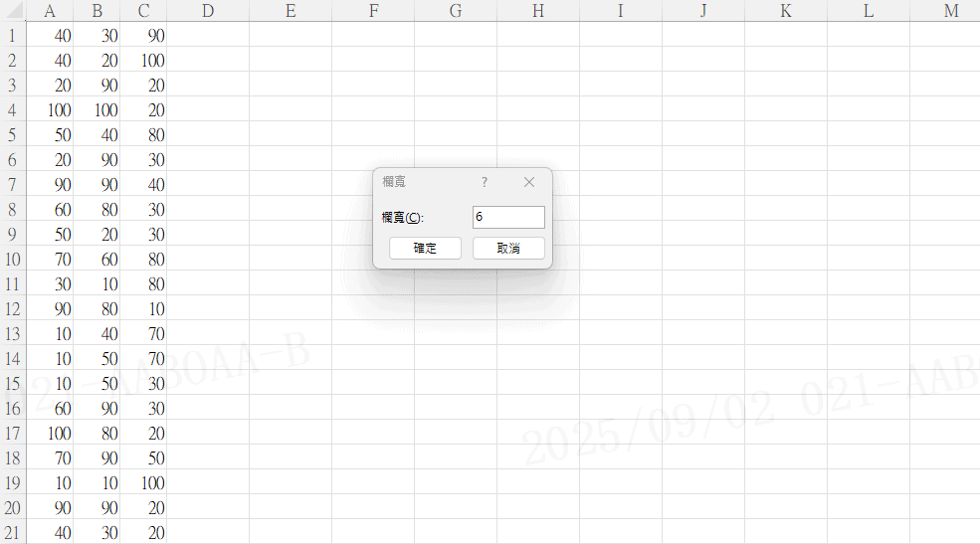Click the 欄寬 input field showing 6
The height and width of the screenshot is (544, 980).
tap(508, 217)
